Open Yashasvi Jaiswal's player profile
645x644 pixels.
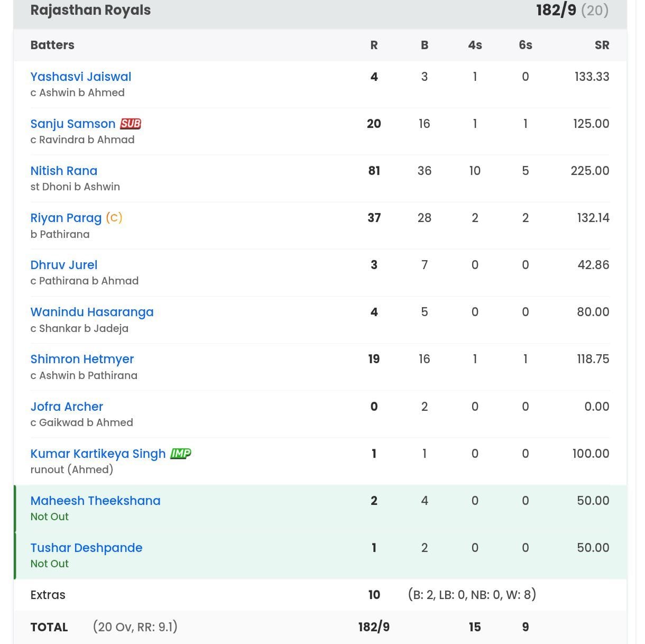click(x=80, y=77)
